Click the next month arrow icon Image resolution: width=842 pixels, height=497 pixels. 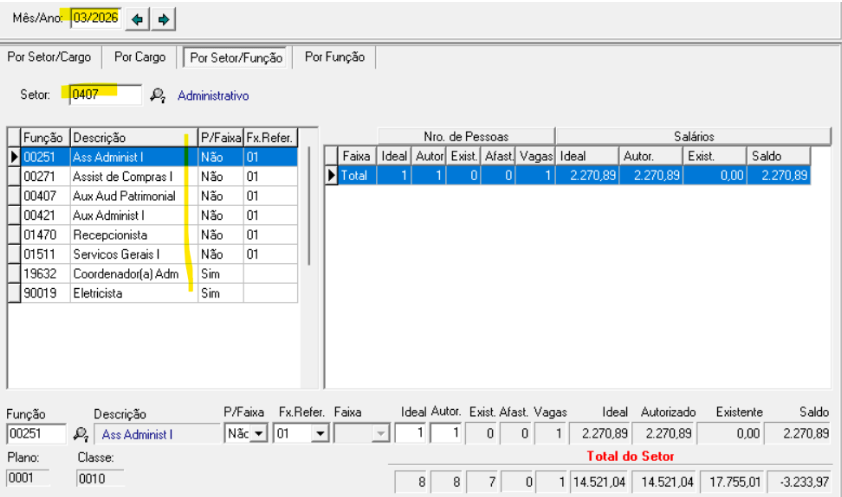pyautogui.click(x=164, y=19)
